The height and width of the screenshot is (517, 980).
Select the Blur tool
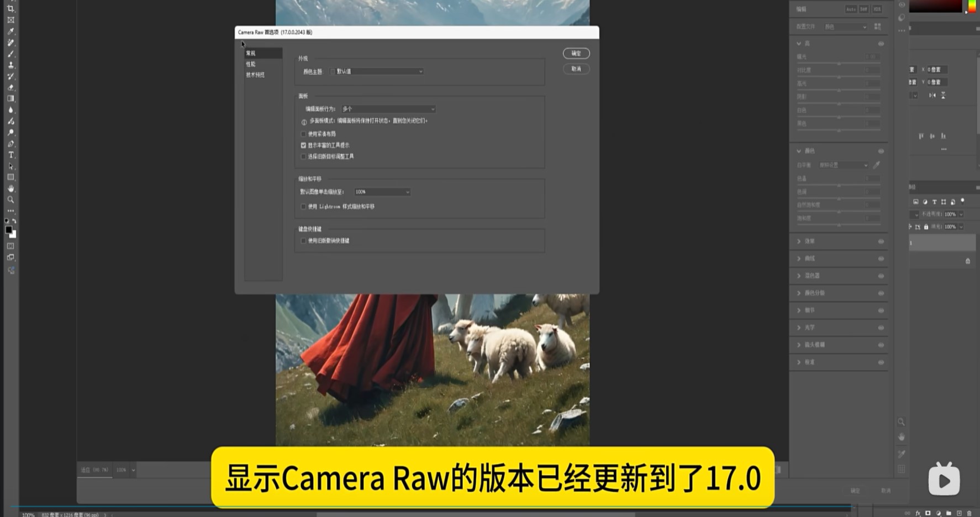(10, 110)
